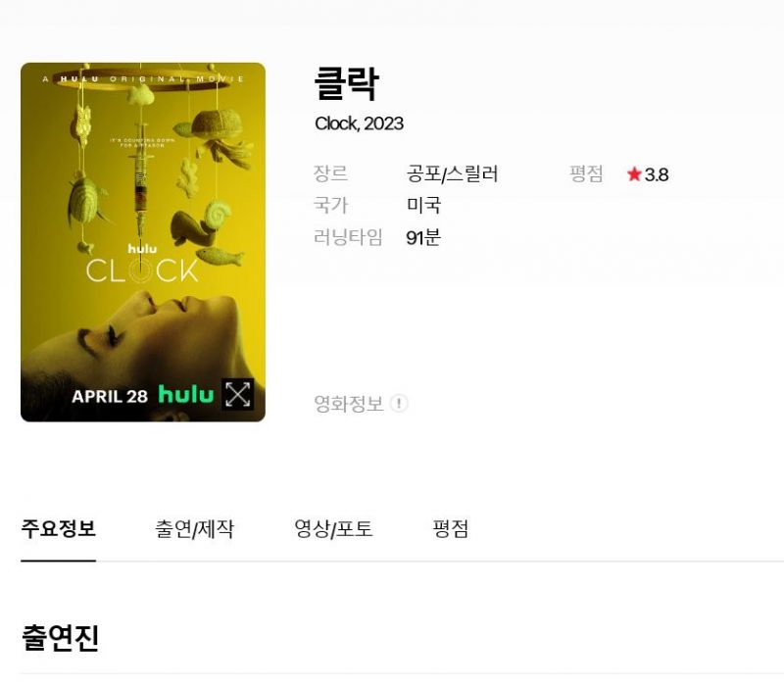This screenshot has height=687, width=784.
Task: Expand the Clock poster to fullscreen
Action: pos(237,395)
